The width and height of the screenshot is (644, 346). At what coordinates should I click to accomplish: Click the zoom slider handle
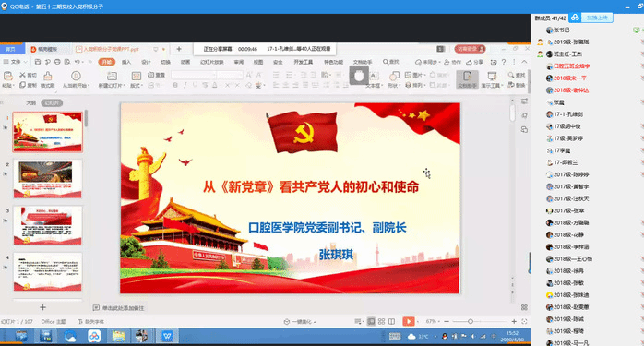pyautogui.click(x=471, y=321)
